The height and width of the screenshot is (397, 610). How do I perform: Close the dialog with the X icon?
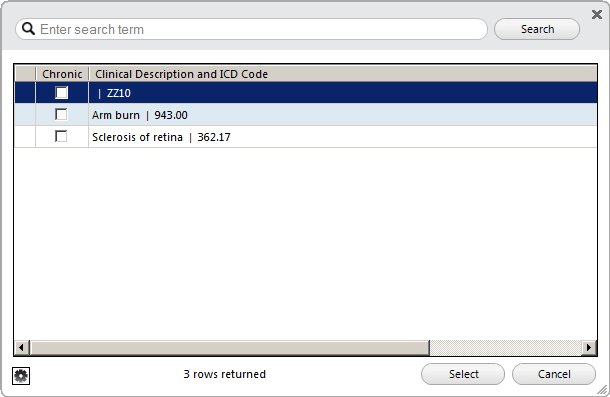coord(597,15)
